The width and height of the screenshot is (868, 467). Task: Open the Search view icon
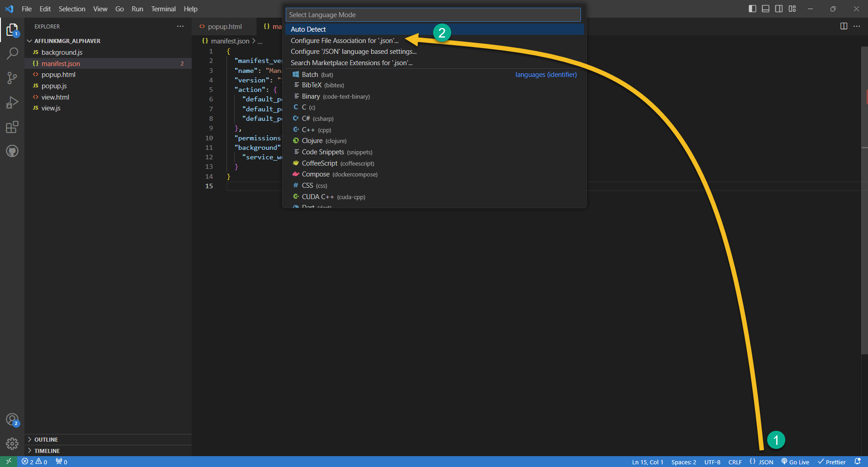(x=12, y=54)
